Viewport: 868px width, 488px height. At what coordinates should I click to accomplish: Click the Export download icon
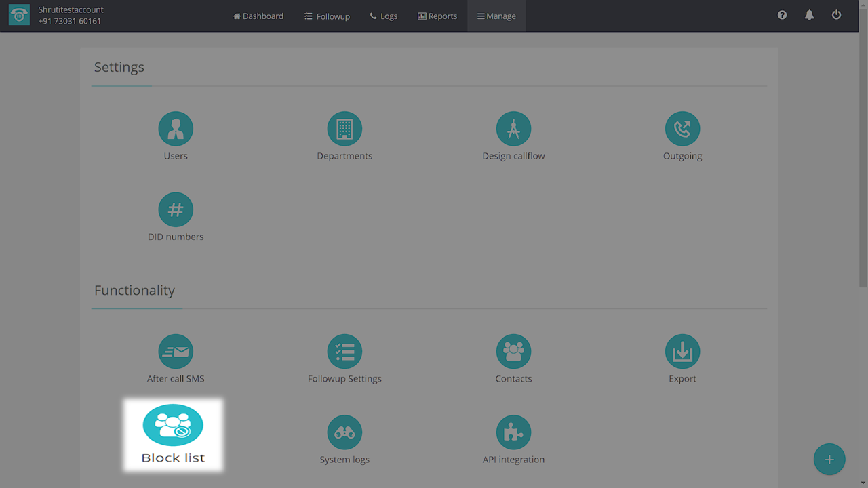tap(682, 352)
